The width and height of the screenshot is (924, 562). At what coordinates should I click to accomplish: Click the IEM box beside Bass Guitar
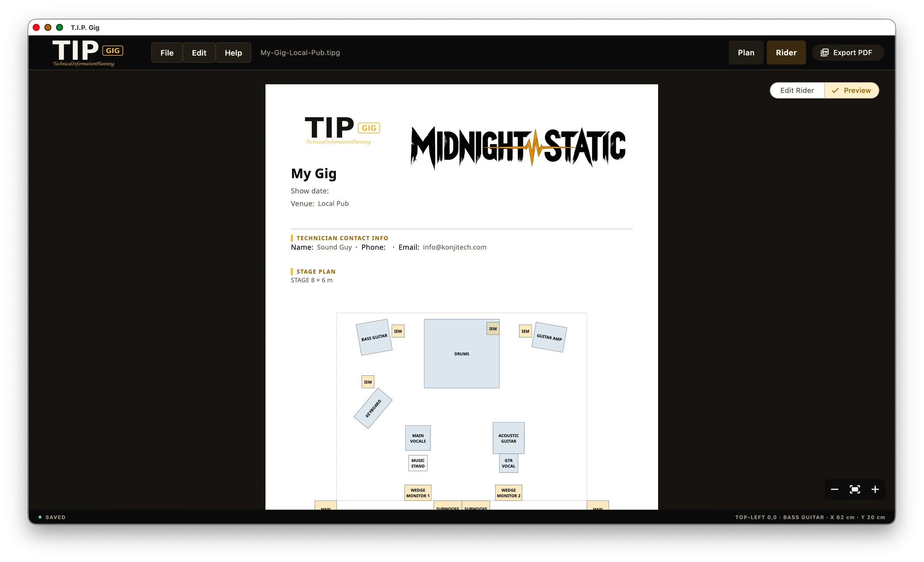click(x=398, y=331)
